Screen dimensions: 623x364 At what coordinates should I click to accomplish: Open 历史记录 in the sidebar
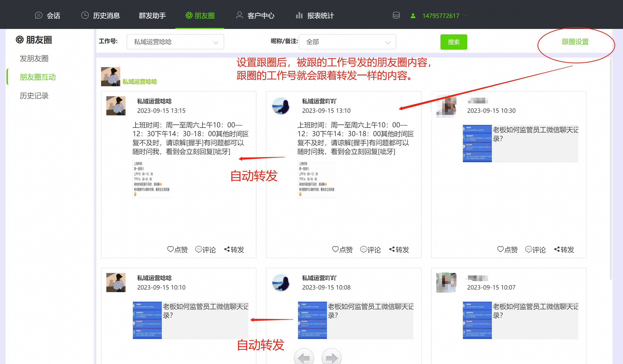click(34, 96)
